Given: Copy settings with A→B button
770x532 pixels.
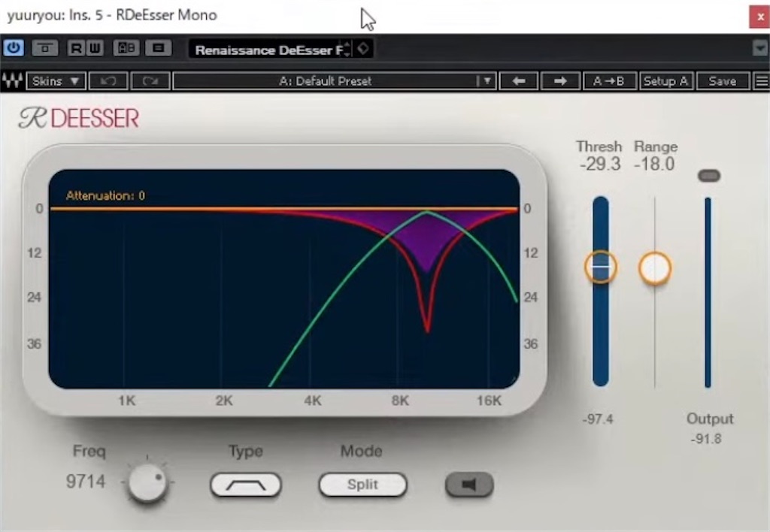Looking at the screenshot, I should [609, 81].
